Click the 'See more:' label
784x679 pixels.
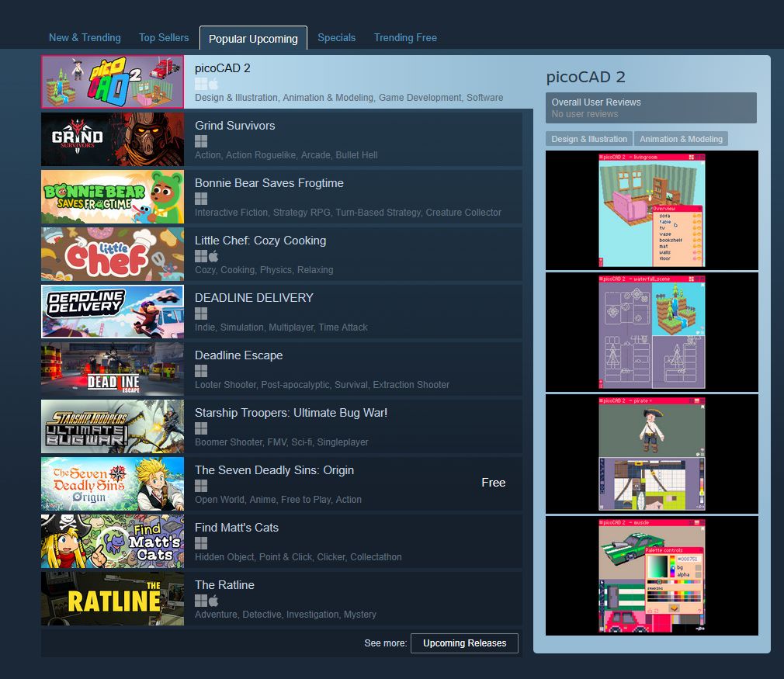386,643
